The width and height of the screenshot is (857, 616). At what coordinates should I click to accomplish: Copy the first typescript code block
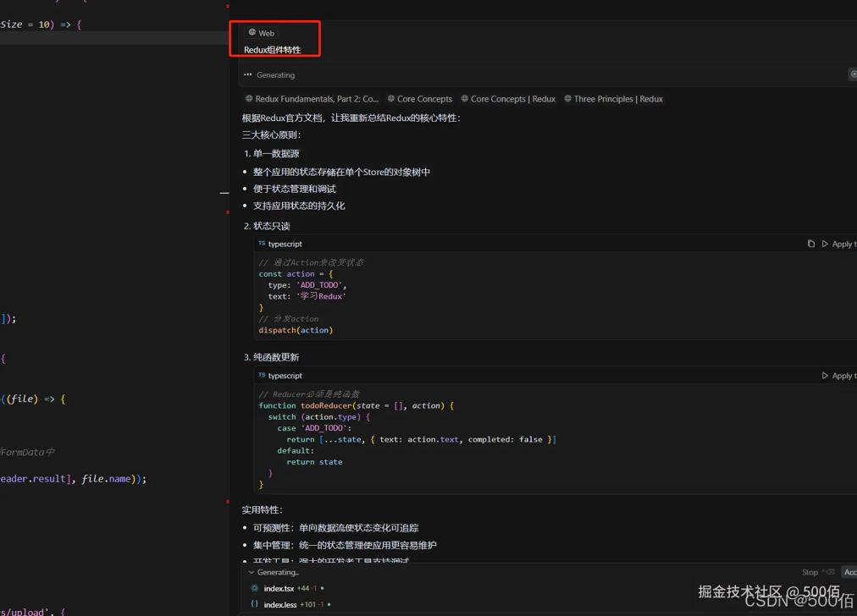(811, 244)
